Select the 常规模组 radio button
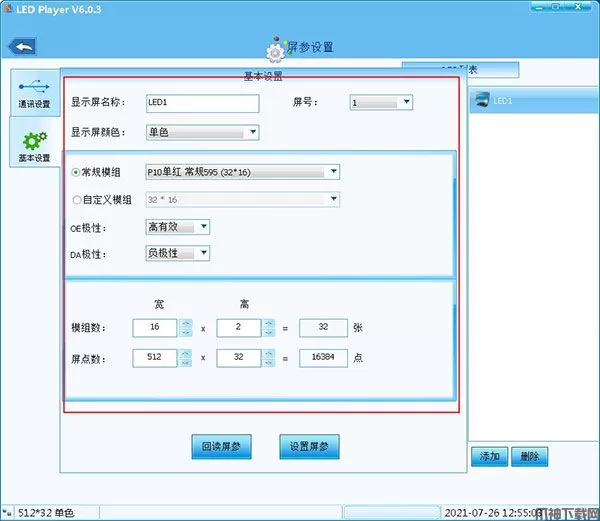The image size is (600, 521). [77, 172]
